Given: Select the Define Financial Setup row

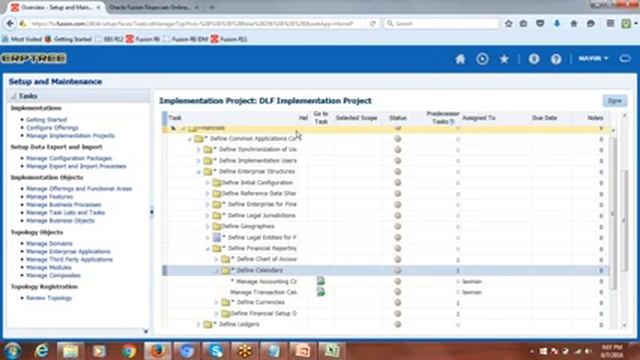Looking at the screenshot, I should (386, 313).
